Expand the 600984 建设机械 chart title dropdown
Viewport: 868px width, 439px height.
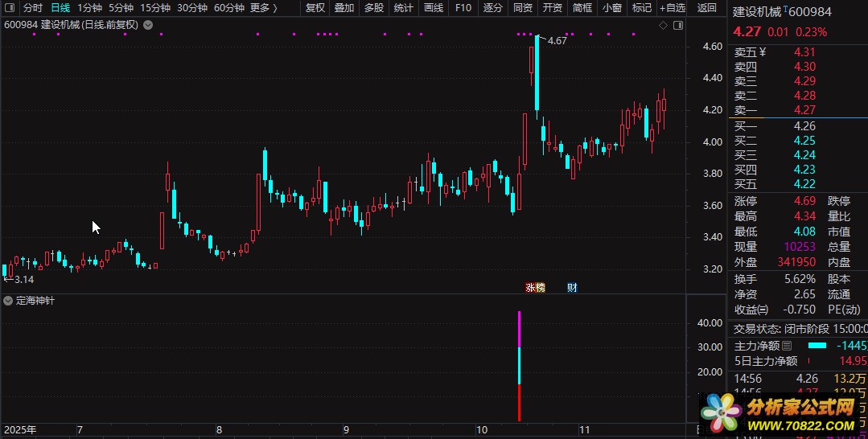pos(148,25)
